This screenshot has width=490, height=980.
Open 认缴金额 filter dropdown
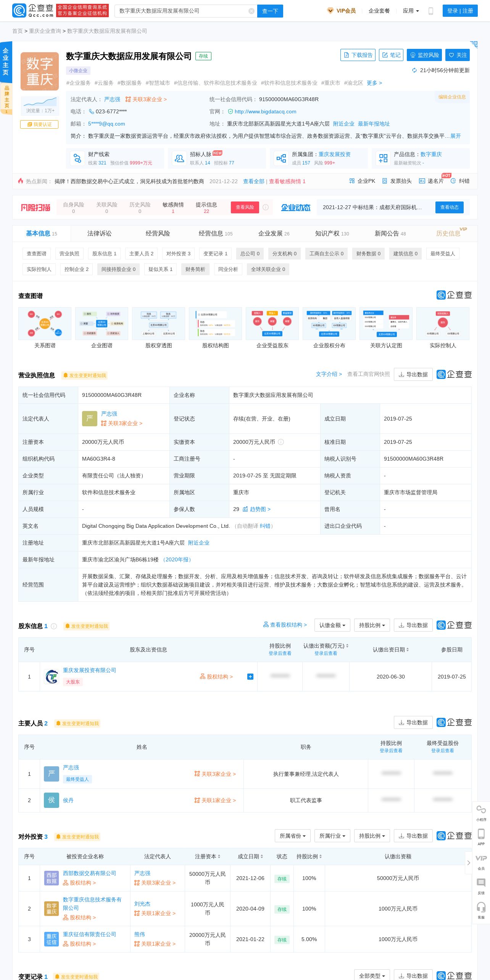[332, 625]
